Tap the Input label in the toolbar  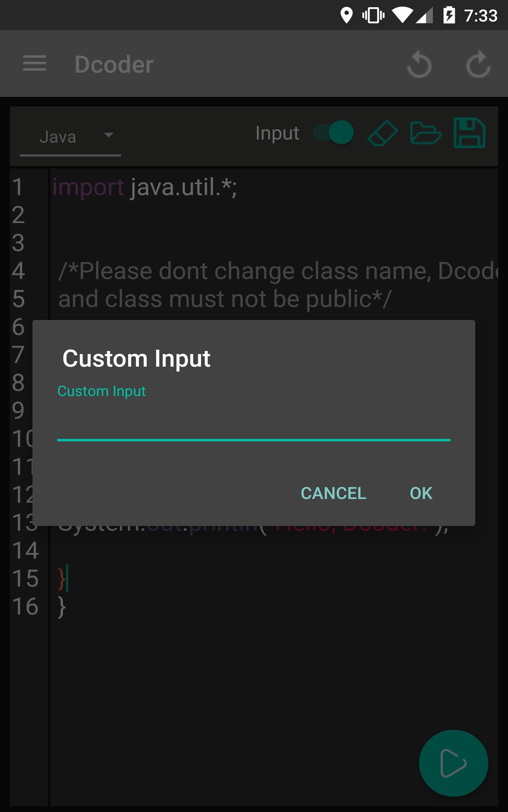pos(277,132)
